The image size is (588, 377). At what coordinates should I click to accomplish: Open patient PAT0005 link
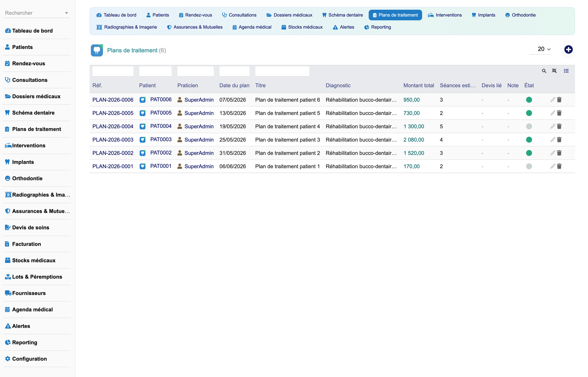[161, 113]
